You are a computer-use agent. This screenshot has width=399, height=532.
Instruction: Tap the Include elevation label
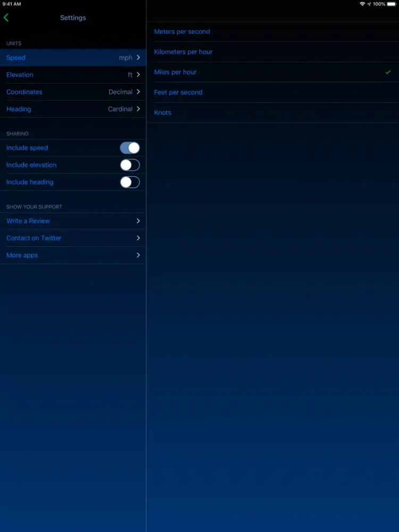coord(31,165)
